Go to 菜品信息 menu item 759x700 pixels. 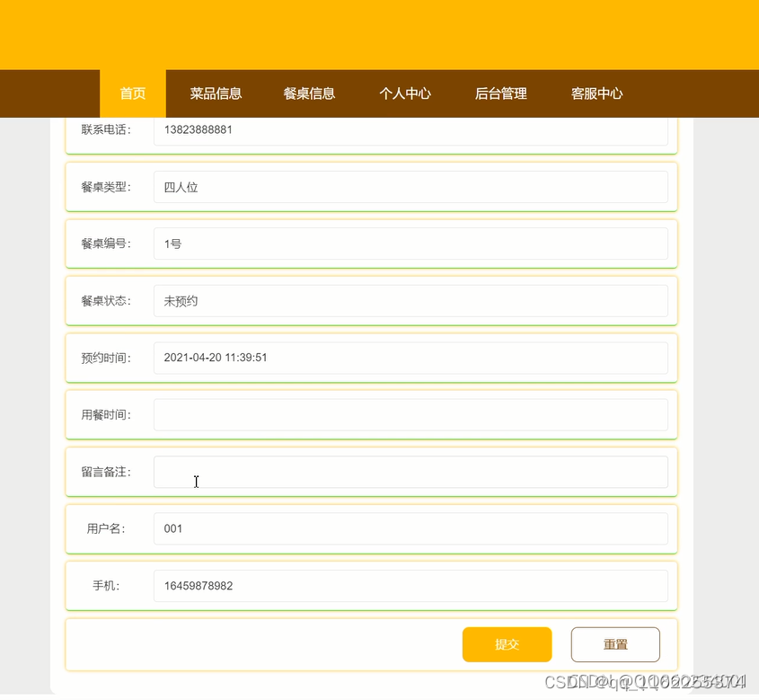[216, 93]
